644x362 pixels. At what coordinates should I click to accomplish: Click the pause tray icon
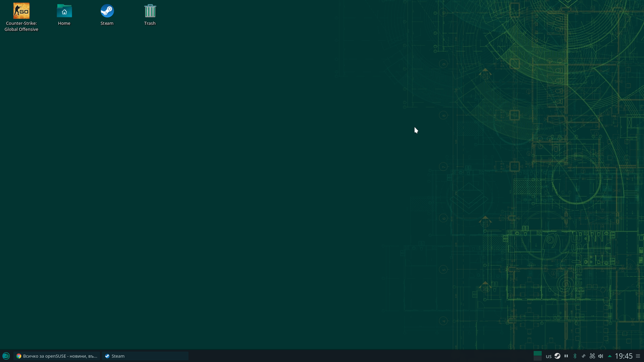566,356
